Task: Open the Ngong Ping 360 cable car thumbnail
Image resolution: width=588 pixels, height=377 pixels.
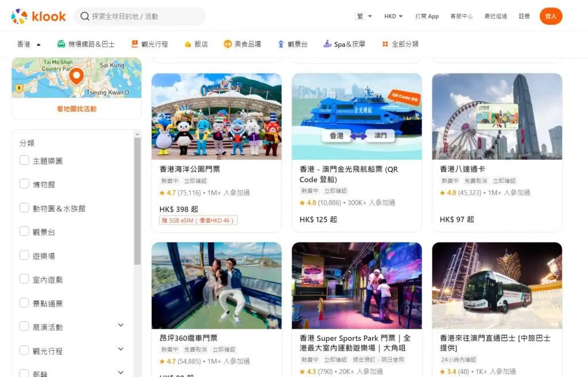Action: point(216,286)
